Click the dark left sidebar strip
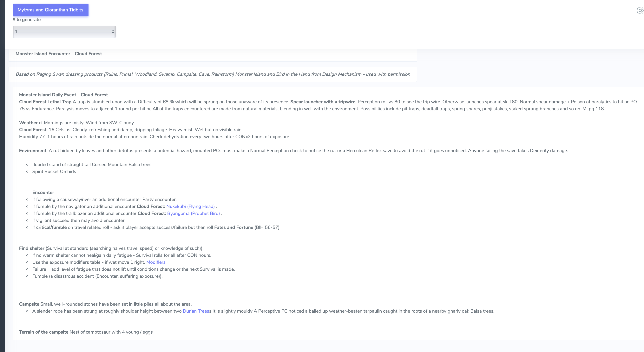This screenshot has width=644, height=352. click(2, 175)
